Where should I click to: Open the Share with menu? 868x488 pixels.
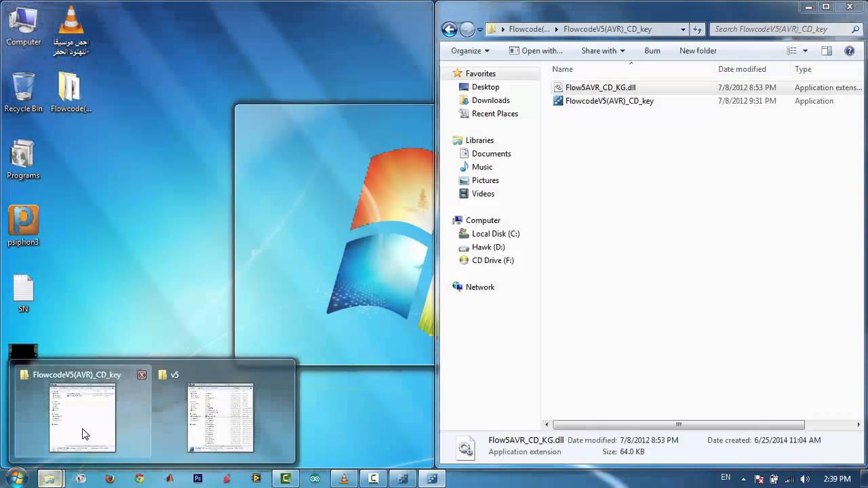pos(603,51)
